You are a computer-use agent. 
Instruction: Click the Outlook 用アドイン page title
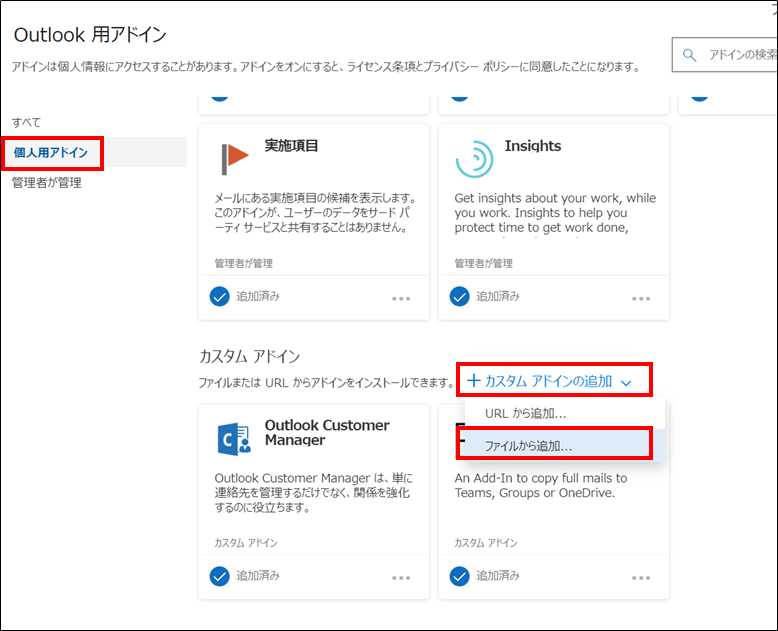pyautogui.click(x=90, y=35)
